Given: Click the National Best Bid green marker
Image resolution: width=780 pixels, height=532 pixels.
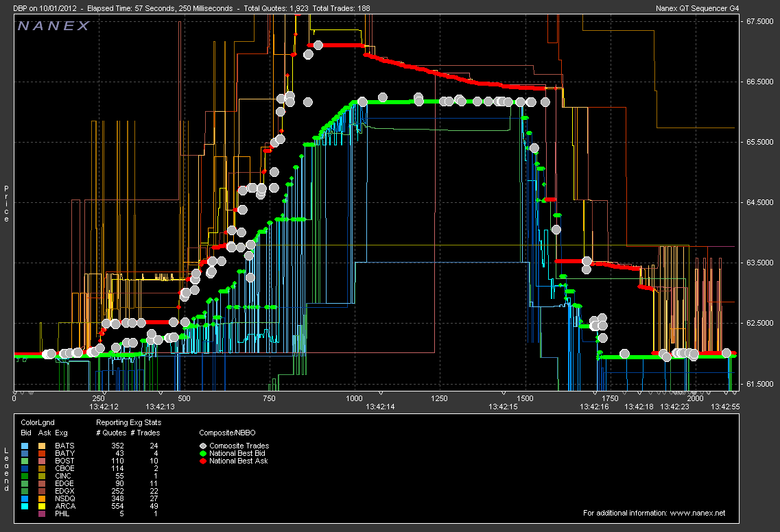Looking at the screenshot, I should (203, 453).
